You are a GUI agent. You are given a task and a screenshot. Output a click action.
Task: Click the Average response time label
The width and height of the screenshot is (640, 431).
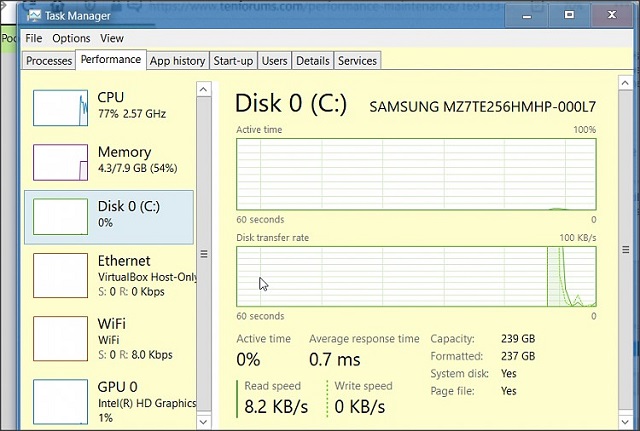coord(364,339)
